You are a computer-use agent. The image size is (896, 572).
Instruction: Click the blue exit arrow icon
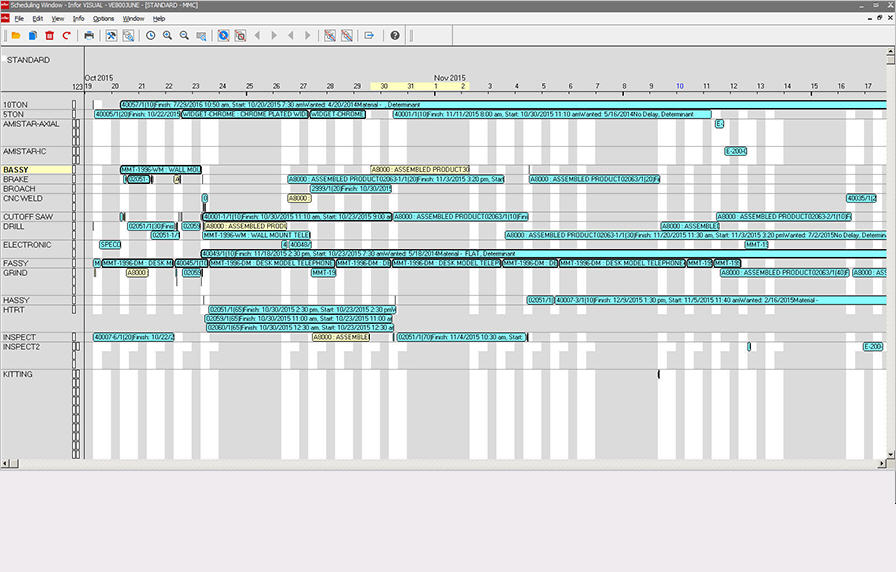pos(369,35)
